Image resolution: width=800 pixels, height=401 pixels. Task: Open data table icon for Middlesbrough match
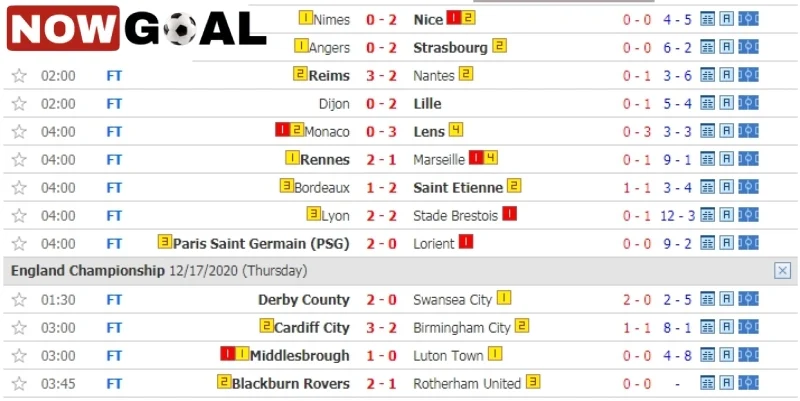pyautogui.click(x=707, y=355)
